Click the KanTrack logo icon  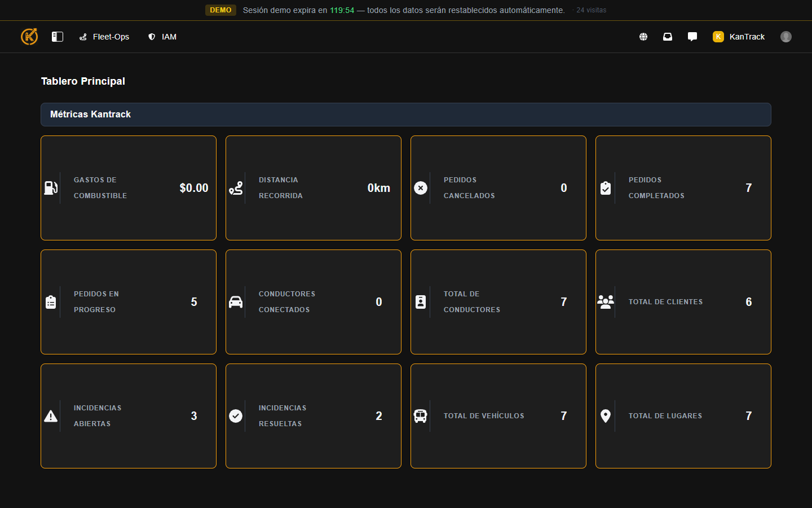click(x=29, y=37)
